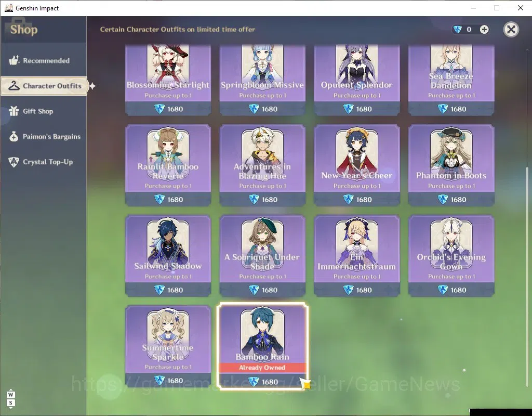Click crystal icon on Bamboo Rain price

254,382
